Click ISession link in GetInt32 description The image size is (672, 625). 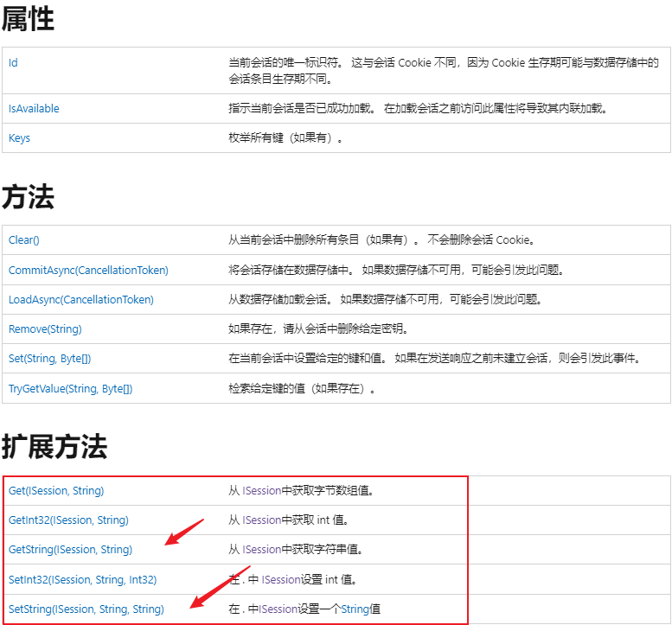click(262, 520)
